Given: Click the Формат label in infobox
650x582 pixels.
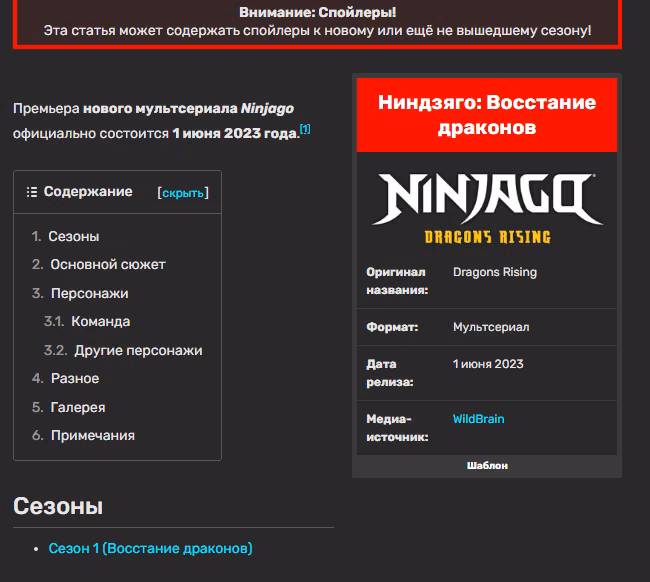Looking at the screenshot, I should [x=392, y=327].
